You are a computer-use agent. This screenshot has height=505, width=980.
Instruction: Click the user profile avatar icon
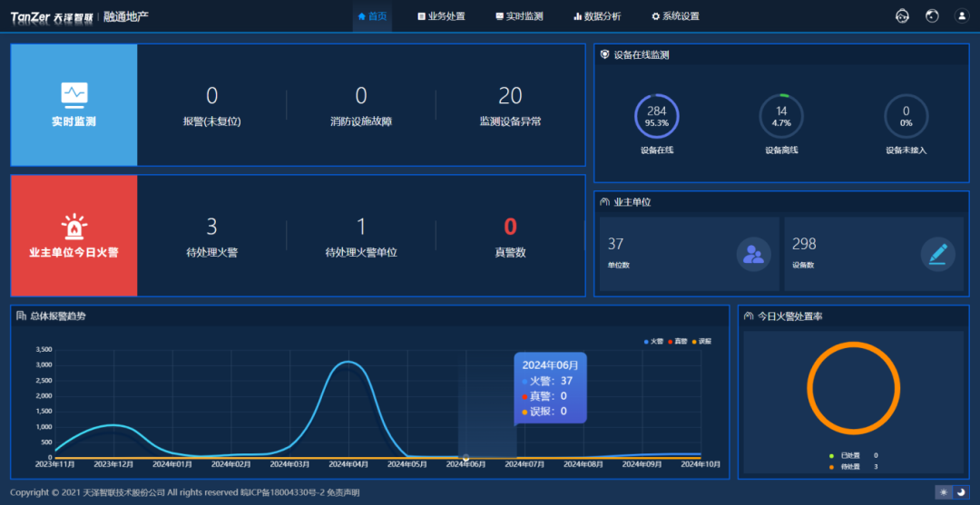962,16
